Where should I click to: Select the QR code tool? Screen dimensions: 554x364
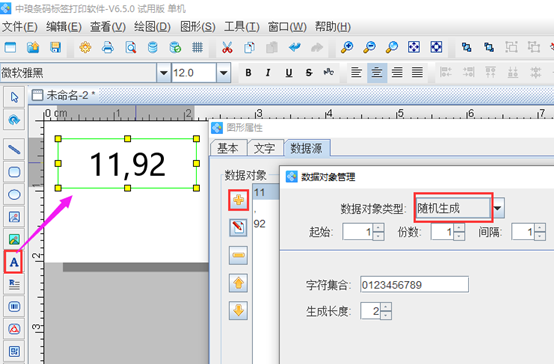pos(14,351)
